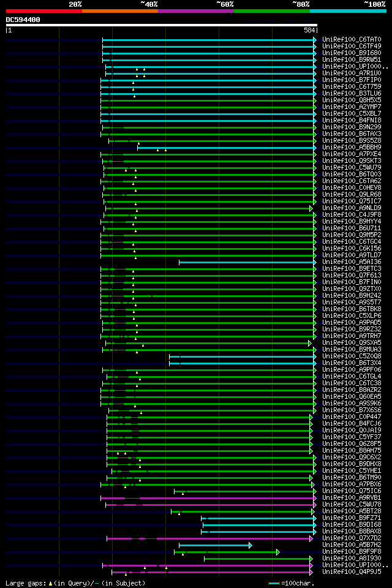This screenshot has height=588, width=392.
Task: Open the UniRef100_B9RW51 hit
Action: click(x=352, y=59)
